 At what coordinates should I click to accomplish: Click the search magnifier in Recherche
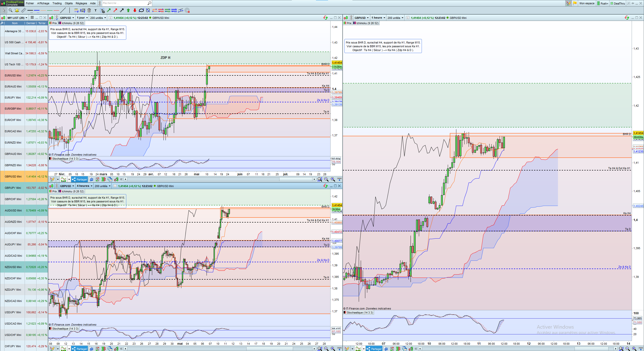149,3
